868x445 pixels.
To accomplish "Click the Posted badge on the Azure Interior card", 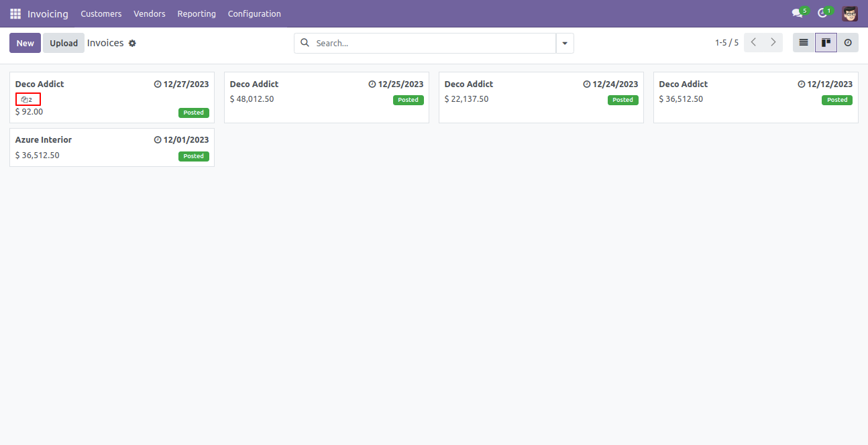I will click(x=194, y=156).
